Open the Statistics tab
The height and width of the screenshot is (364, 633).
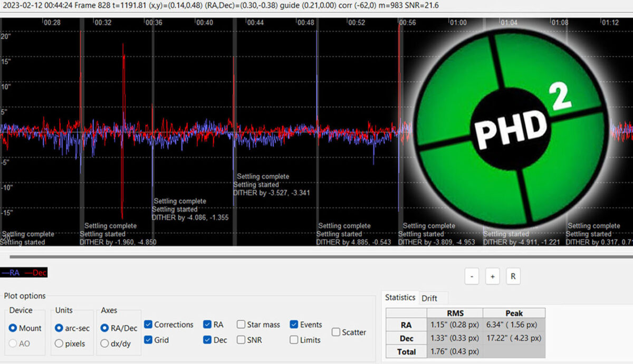pos(400,298)
